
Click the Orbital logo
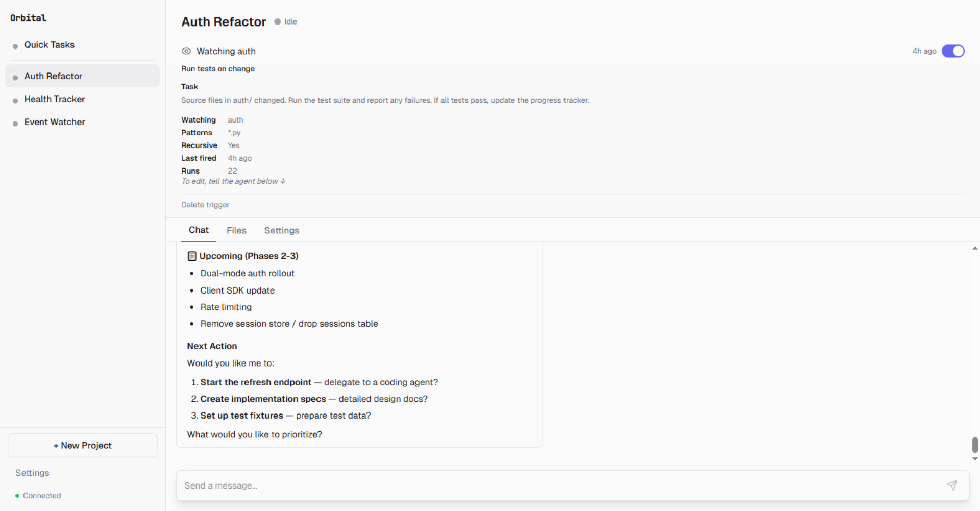pyautogui.click(x=28, y=17)
